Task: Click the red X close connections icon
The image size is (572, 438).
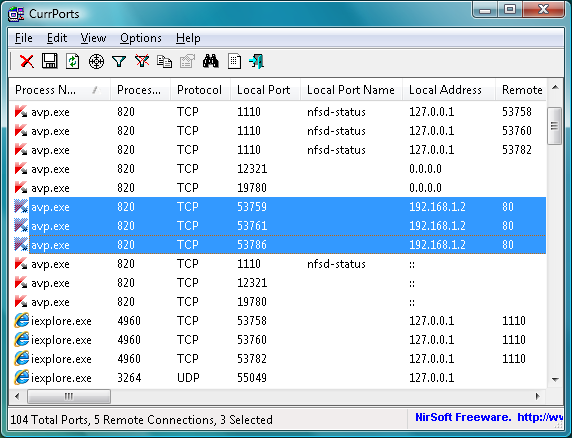Action: [x=27, y=61]
